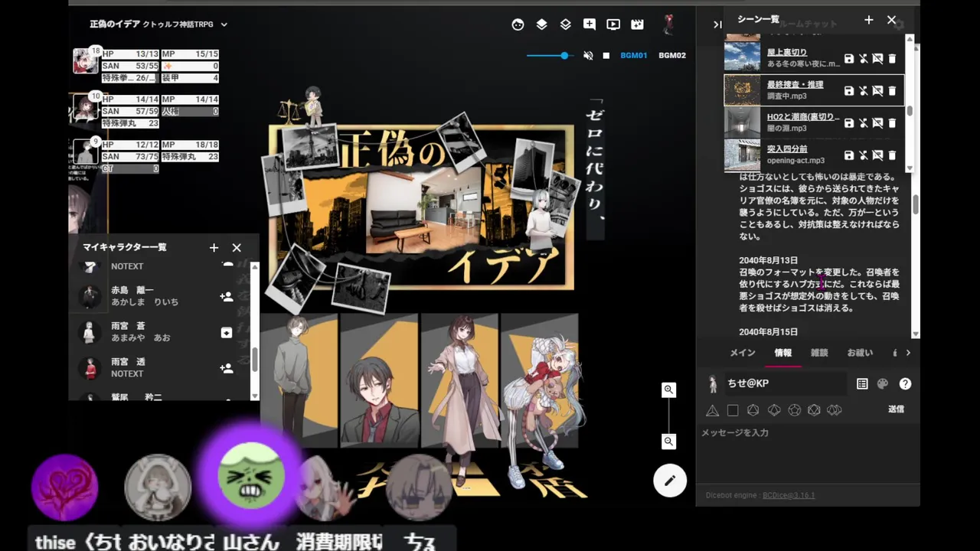Open the 最終捜査・推理 scene link
This screenshot has height=551, width=980.
click(x=795, y=84)
